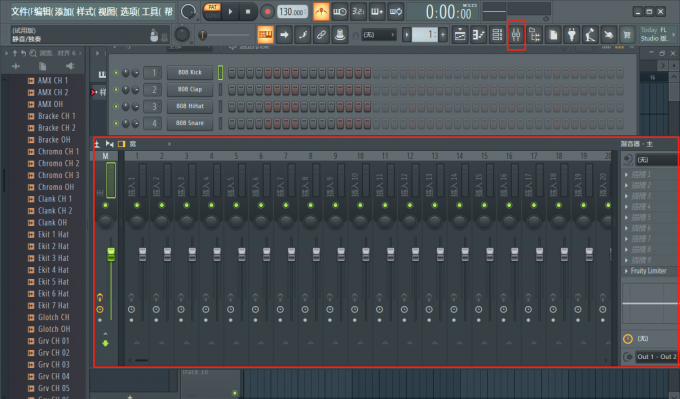Open the Out 1 - Out 2 output dropdown
Screen dimensions: 680x399
pyautogui.click(x=656, y=356)
